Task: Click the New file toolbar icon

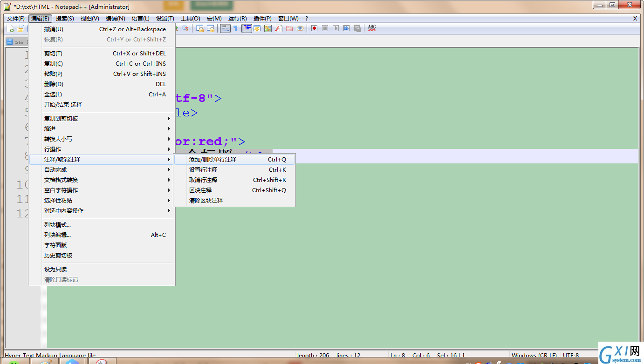Action: (10, 28)
